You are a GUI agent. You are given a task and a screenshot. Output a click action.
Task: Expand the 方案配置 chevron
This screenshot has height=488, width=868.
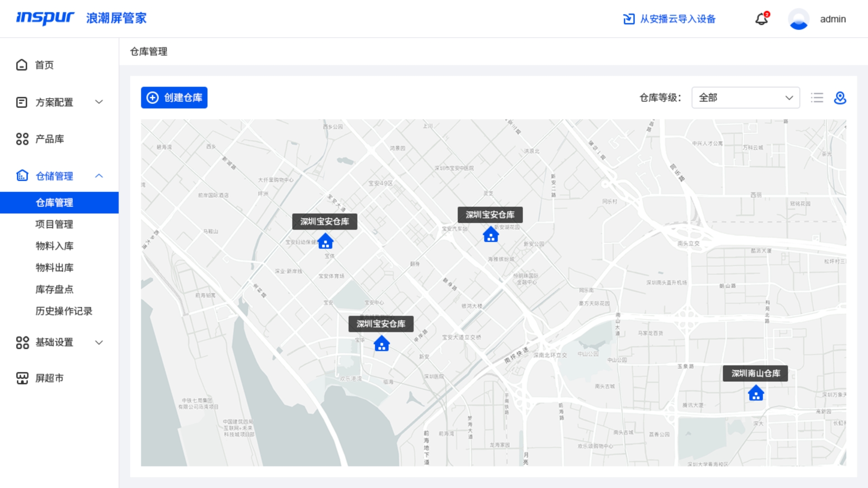99,102
